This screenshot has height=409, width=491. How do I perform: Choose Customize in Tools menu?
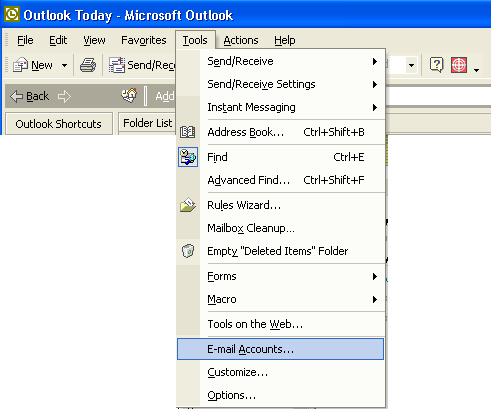pyautogui.click(x=281, y=372)
